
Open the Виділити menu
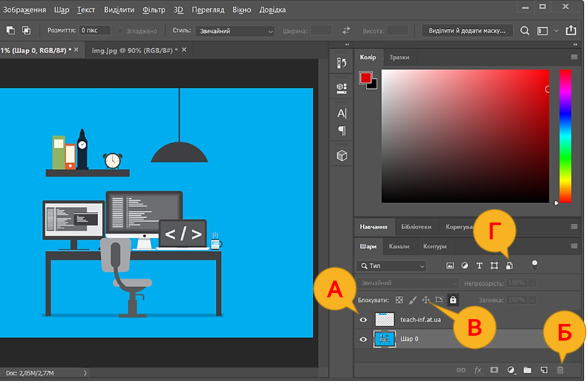coord(119,10)
